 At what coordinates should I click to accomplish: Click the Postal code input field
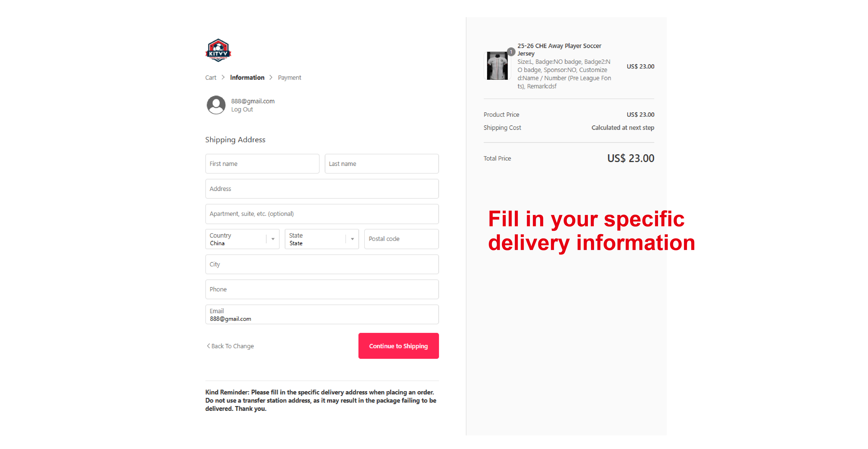click(x=401, y=239)
